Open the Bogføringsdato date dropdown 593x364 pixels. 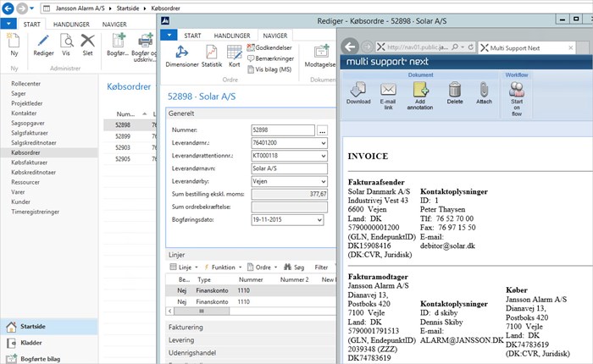tap(319, 219)
